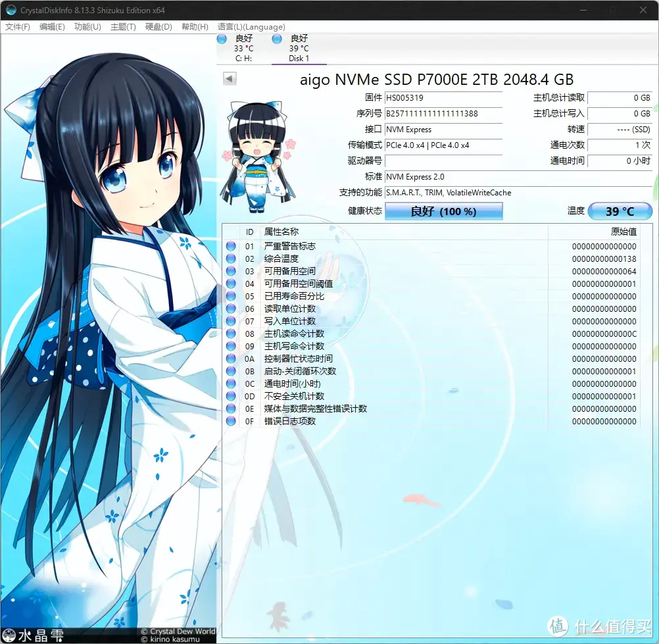Select the Disk 1 tab

pos(299,49)
